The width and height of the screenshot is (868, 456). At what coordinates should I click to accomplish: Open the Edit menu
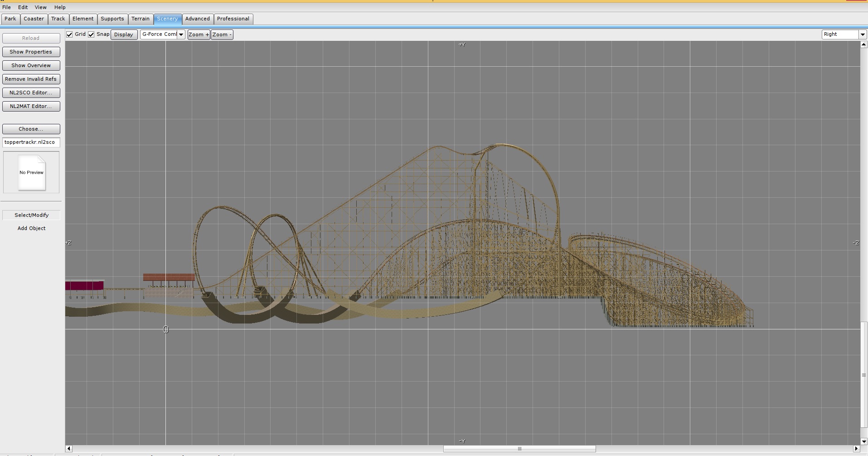pos(23,7)
